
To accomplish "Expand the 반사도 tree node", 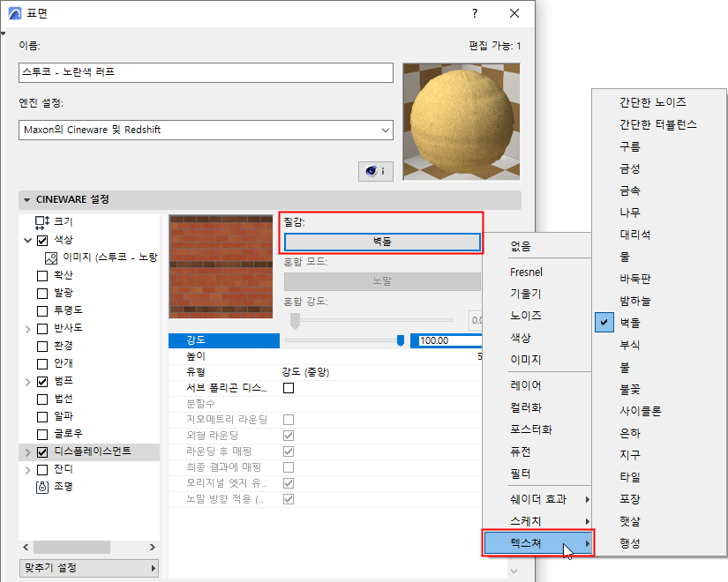I will [28, 329].
